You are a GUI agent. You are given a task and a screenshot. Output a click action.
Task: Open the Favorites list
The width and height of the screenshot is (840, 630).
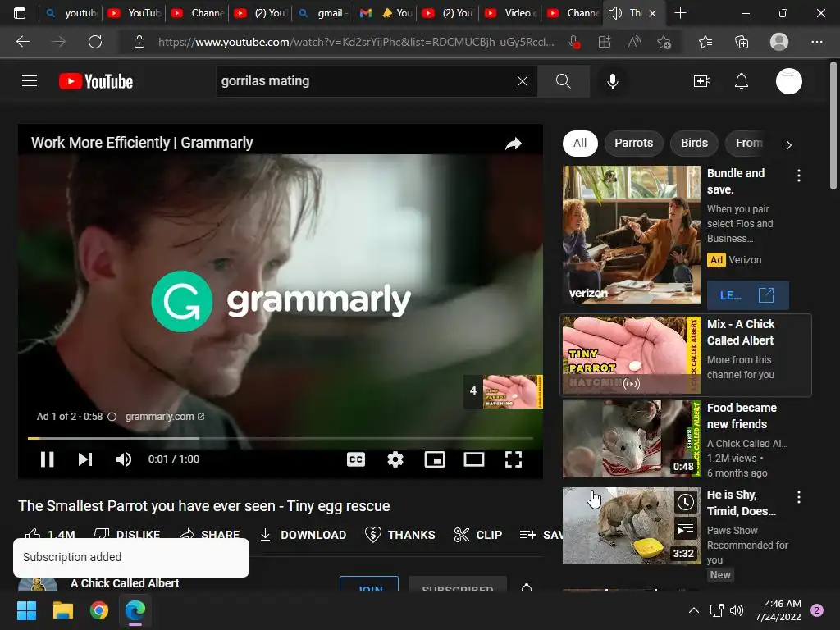tap(705, 42)
